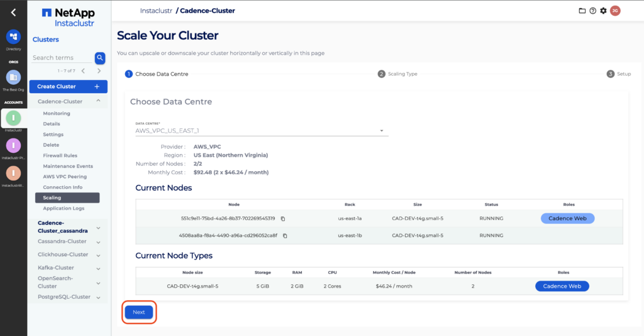
Task: Open the Data Centre dropdown AWS_VPC_US_EAST_1
Action: 262,131
